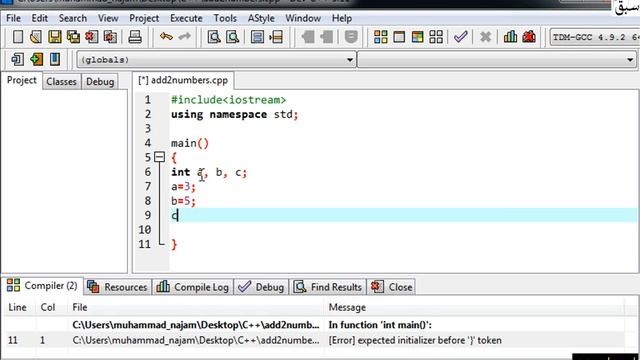Click the Col column header
This screenshot has width=640, height=360.
coord(48,307)
